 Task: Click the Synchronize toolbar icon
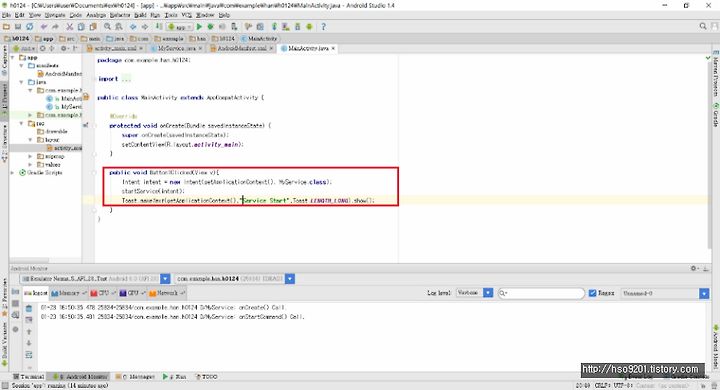29,27
